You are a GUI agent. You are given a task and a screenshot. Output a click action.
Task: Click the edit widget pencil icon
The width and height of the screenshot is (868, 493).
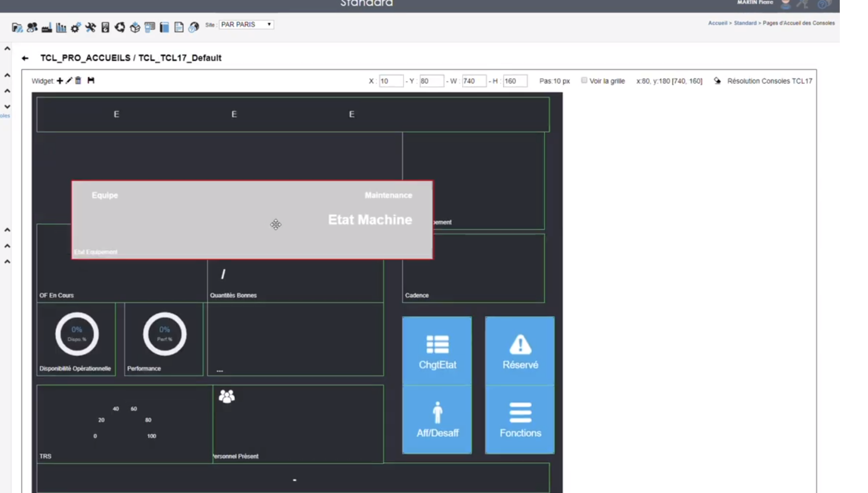point(69,80)
